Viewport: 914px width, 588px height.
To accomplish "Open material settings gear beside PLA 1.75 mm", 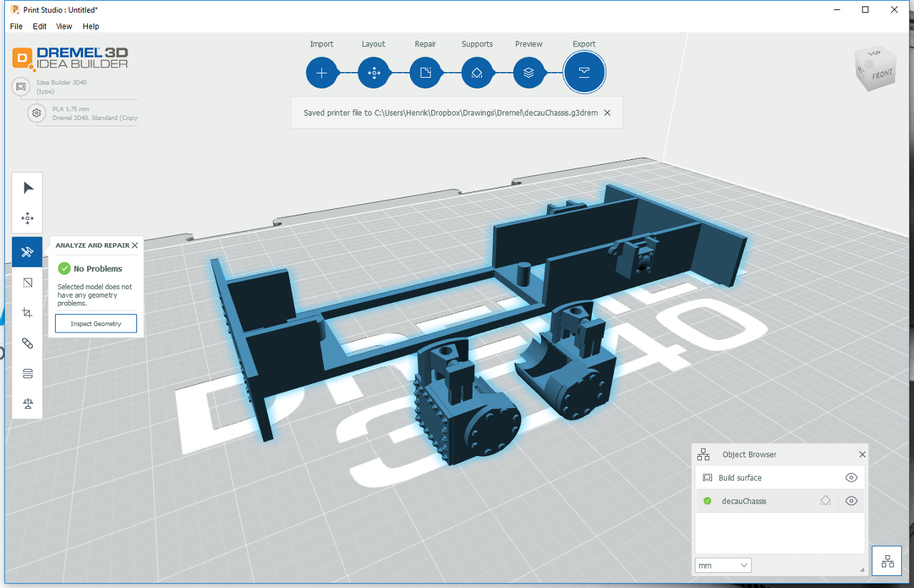I will pyautogui.click(x=36, y=113).
